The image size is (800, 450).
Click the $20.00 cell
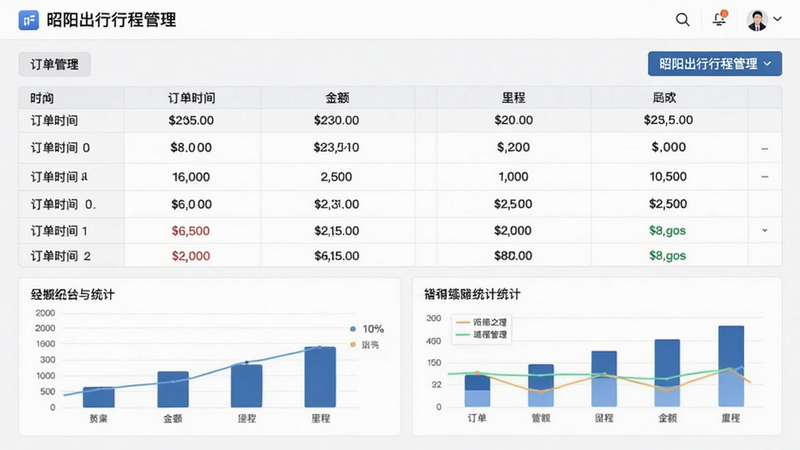pyautogui.click(x=513, y=120)
